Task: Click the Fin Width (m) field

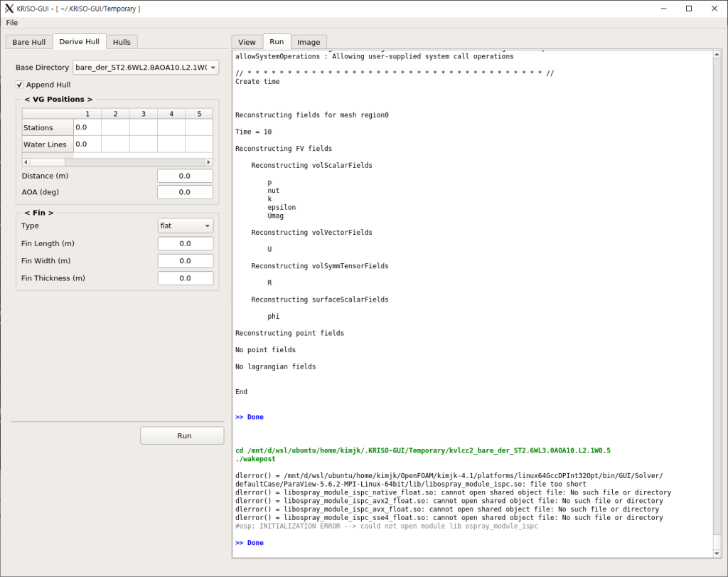Action: (x=186, y=261)
